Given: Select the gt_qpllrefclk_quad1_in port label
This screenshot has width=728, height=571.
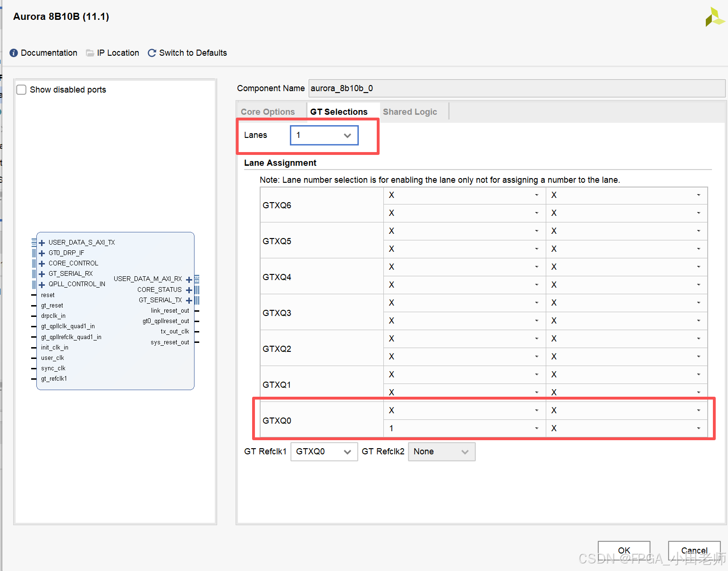Looking at the screenshot, I should (71, 337).
